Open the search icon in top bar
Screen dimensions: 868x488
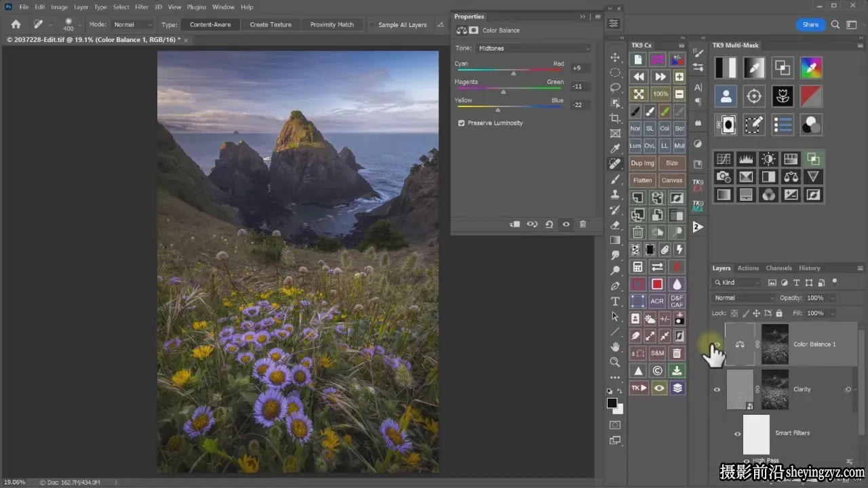coord(835,24)
